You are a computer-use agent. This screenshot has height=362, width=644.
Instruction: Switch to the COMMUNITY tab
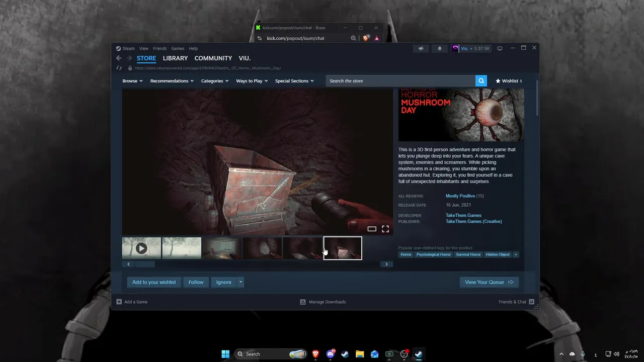[x=213, y=58]
